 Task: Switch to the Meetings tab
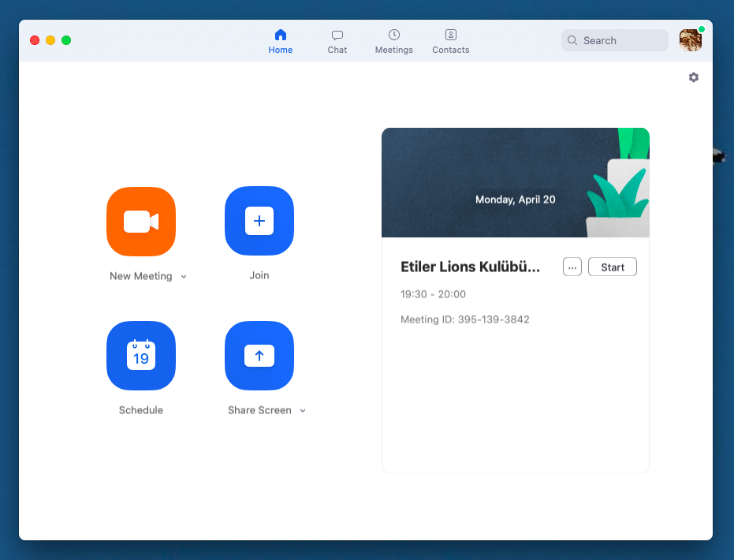coord(394,41)
